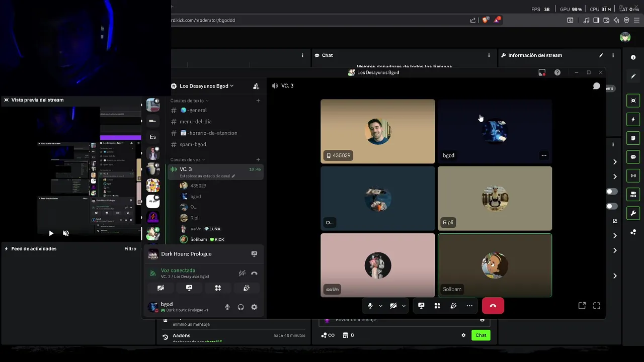Open activities launcher in the call bar

coord(437,306)
